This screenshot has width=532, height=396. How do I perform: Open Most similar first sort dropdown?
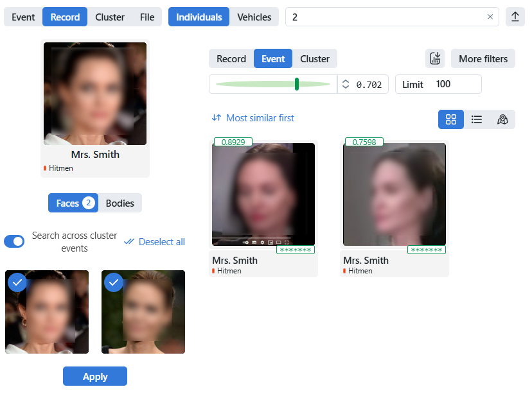coord(260,118)
